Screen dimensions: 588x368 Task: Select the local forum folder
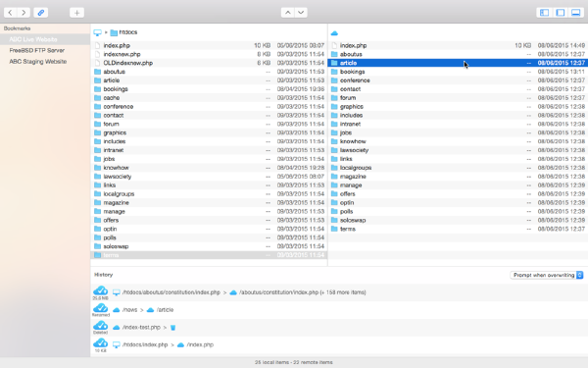[209, 124]
